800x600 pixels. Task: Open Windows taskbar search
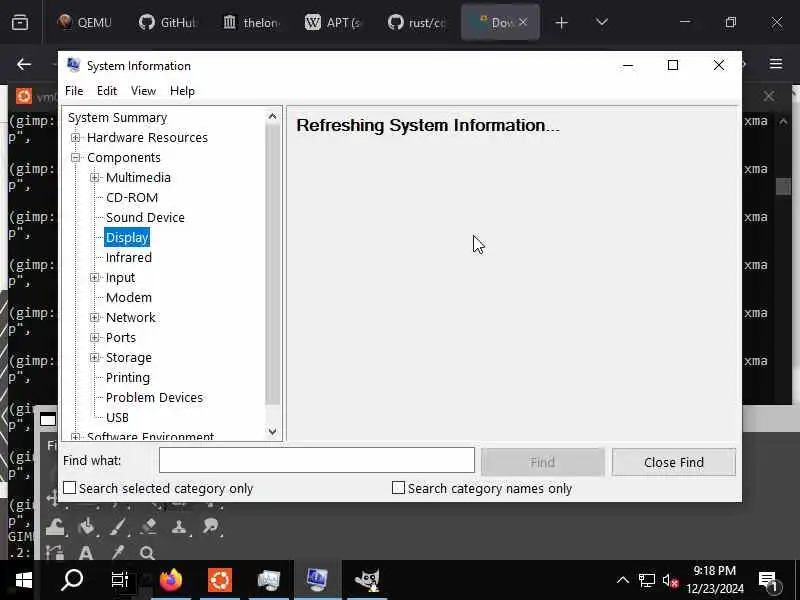pyautogui.click(x=72, y=580)
